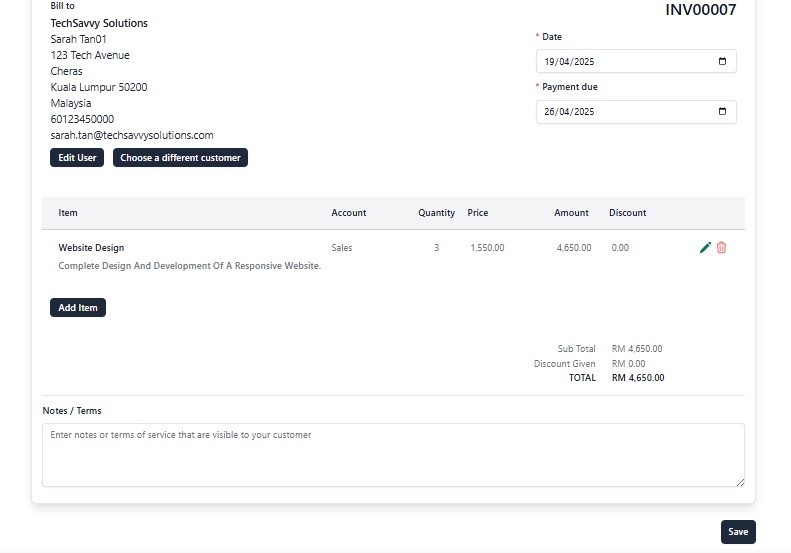
Task: Click the Sub Total value RM 4,650.00
Action: coord(637,349)
